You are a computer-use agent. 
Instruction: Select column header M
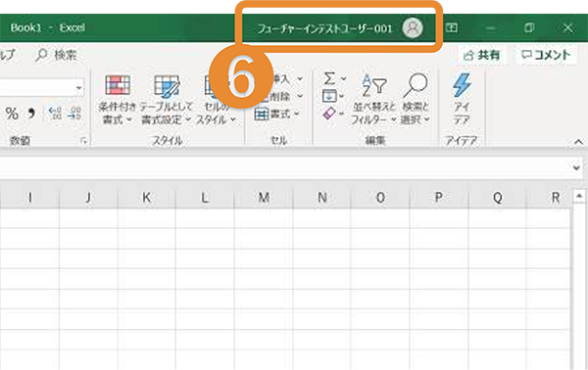[264, 198]
